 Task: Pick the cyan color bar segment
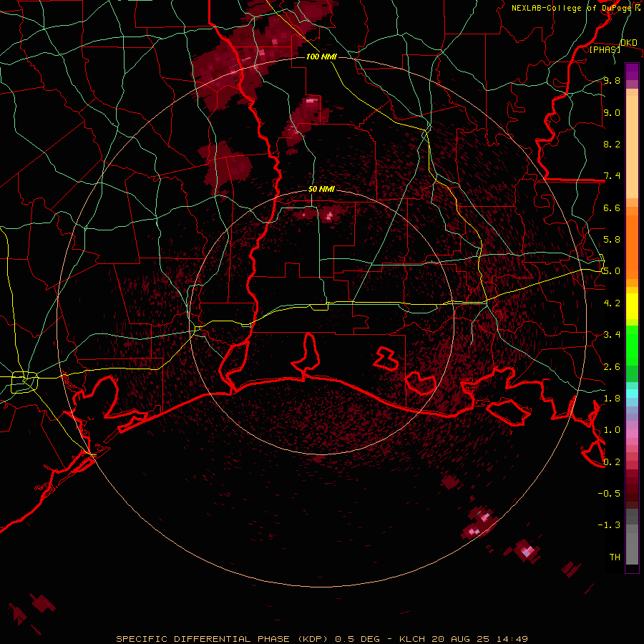tap(632, 393)
